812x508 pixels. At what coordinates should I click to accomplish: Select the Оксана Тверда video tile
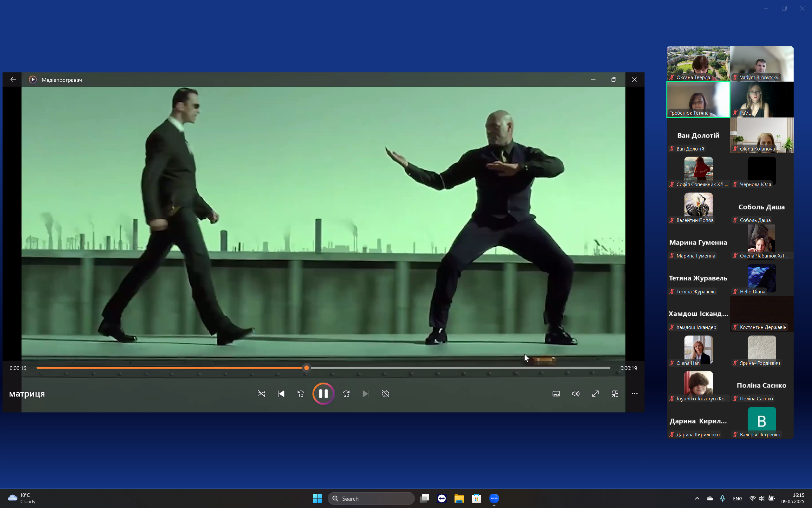pos(698,64)
